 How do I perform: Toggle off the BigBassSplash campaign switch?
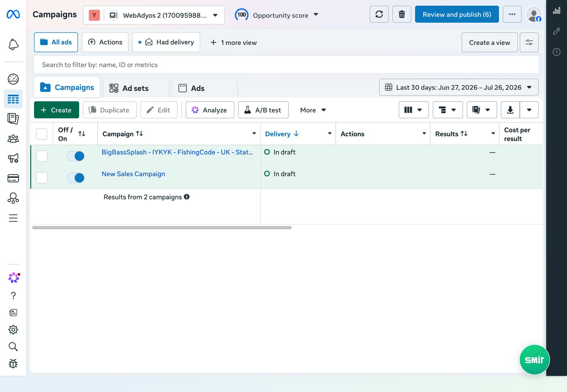pyautogui.click(x=76, y=156)
